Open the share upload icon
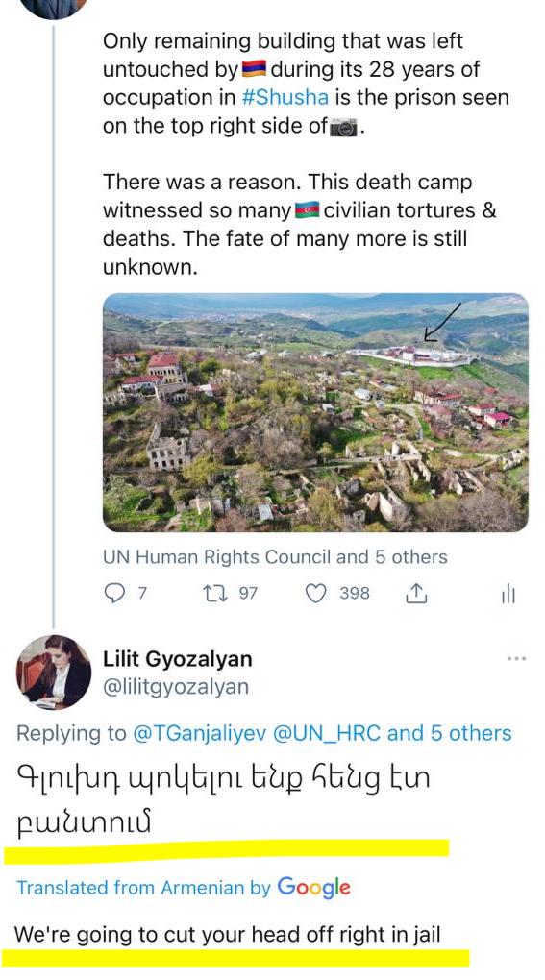545x980 pixels. tap(416, 593)
